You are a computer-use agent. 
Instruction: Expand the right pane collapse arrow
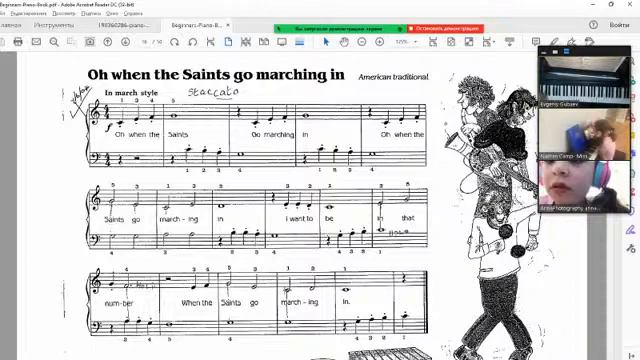point(631,356)
